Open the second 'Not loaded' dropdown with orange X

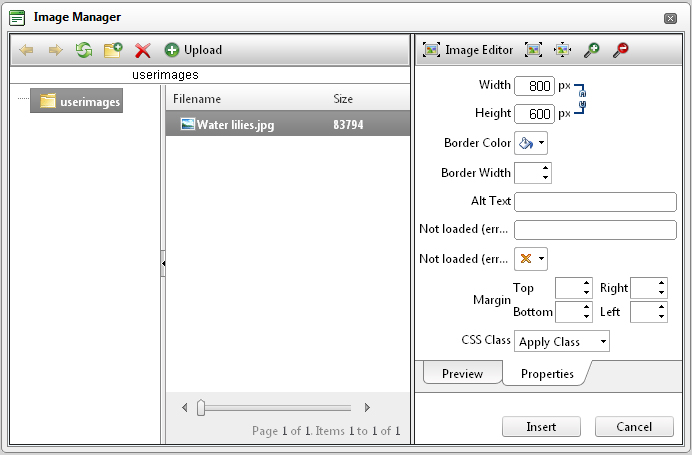coord(531,259)
